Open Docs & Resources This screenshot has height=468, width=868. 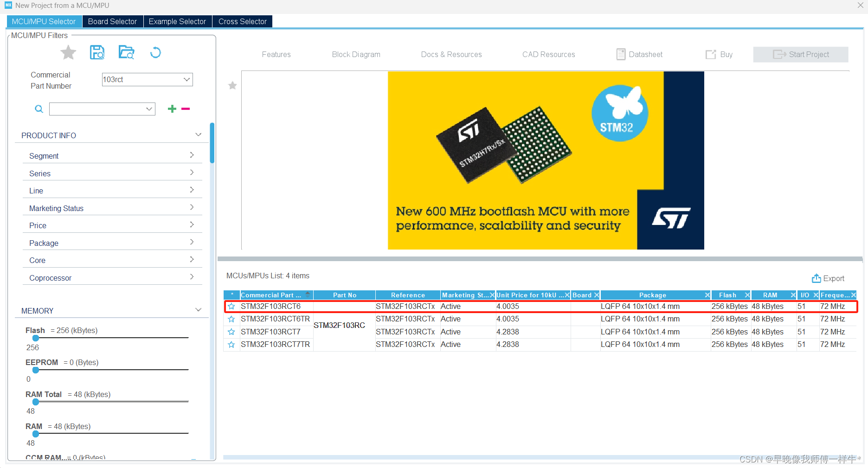(x=451, y=55)
